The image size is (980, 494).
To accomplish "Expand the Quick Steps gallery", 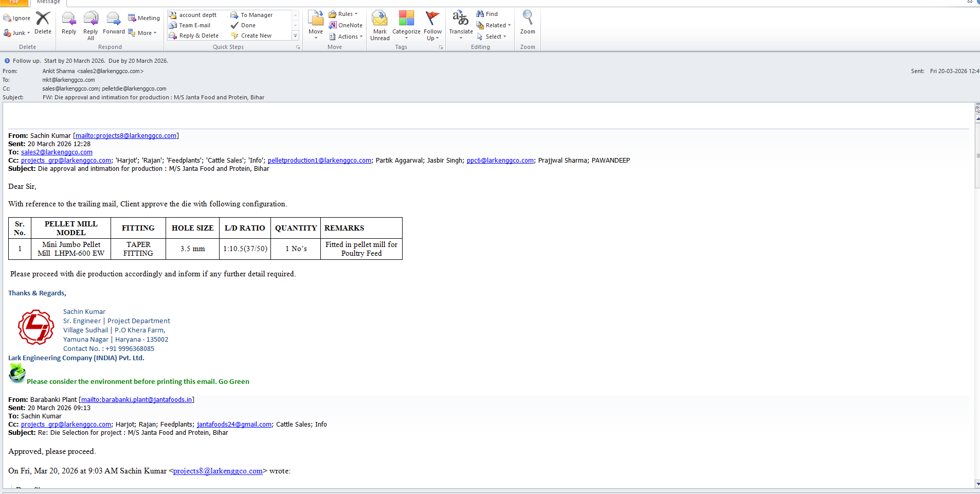I will coord(295,36).
